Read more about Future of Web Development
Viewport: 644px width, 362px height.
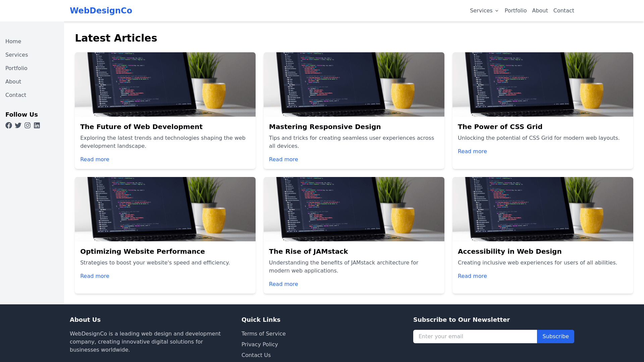coord(95,160)
